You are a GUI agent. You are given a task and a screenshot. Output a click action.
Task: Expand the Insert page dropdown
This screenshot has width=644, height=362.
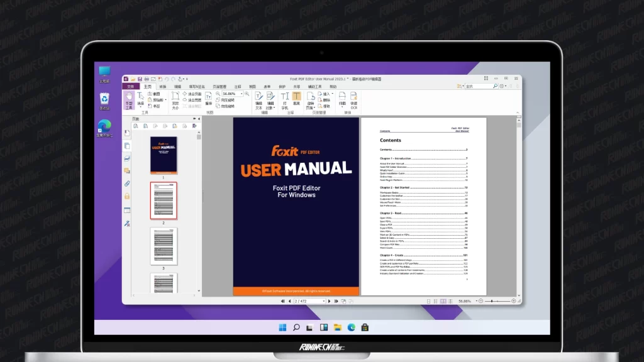332,94
